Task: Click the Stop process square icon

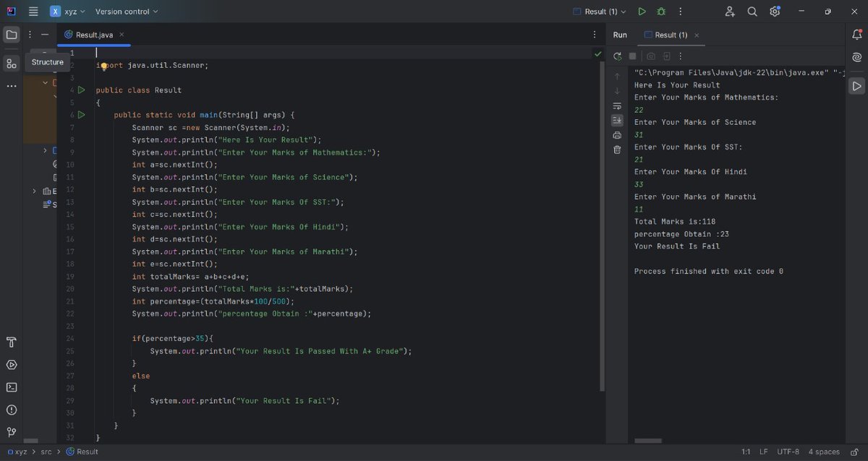Action: pyautogui.click(x=632, y=56)
